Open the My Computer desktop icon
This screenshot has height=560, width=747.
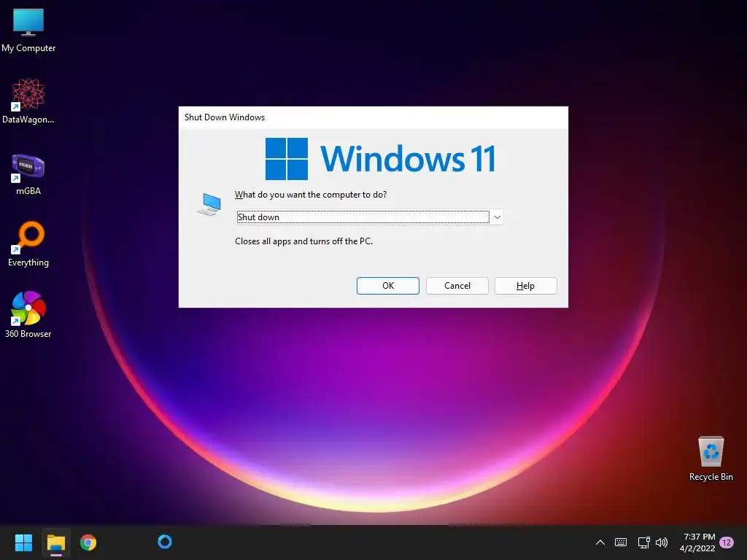coord(28,30)
